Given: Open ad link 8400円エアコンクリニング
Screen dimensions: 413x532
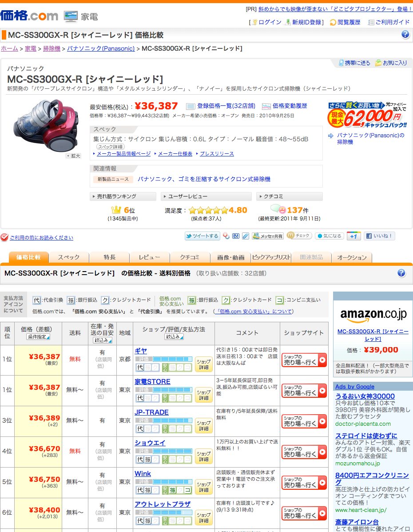Looking at the screenshot, I should (372, 478).
